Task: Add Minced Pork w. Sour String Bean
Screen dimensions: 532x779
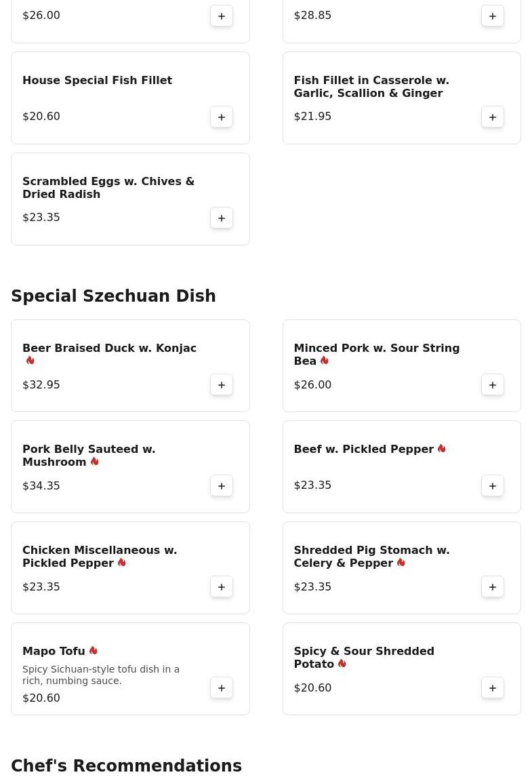Action: [x=493, y=384]
